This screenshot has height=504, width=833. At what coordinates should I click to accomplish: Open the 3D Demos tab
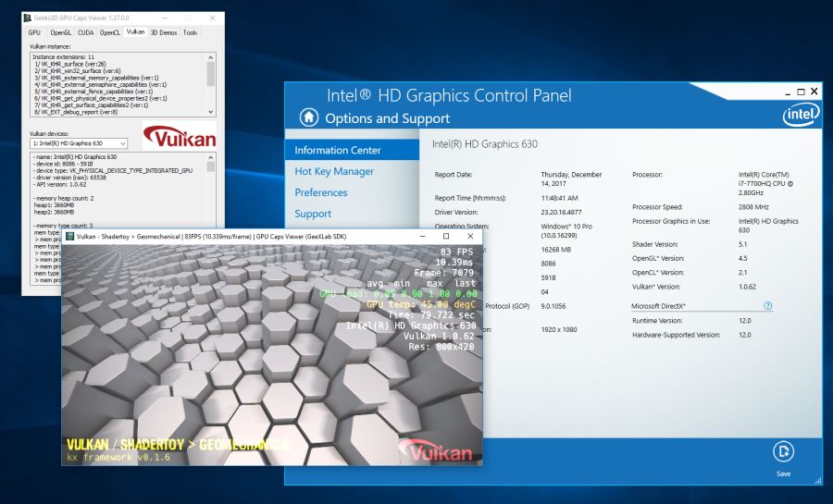[164, 33]
